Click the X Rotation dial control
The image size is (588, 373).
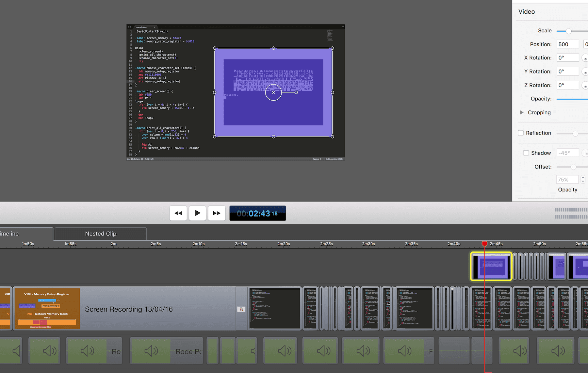pyautogui.click(x=585, y=57)
